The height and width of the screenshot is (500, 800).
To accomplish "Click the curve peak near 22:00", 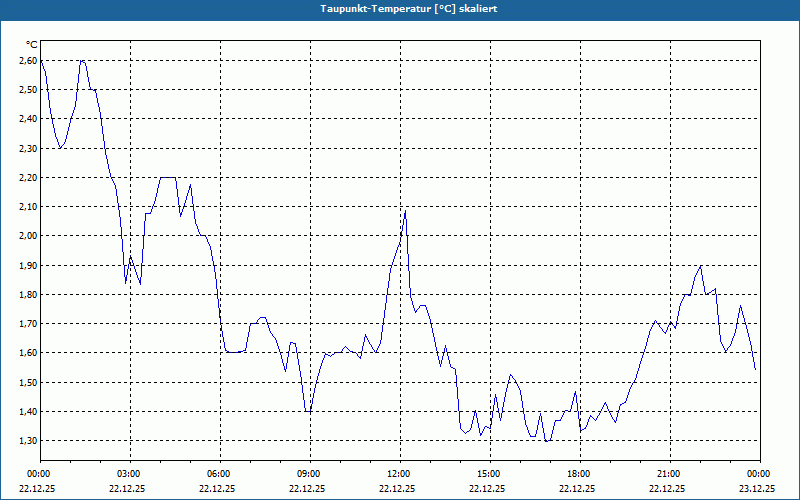I will 701,266.
